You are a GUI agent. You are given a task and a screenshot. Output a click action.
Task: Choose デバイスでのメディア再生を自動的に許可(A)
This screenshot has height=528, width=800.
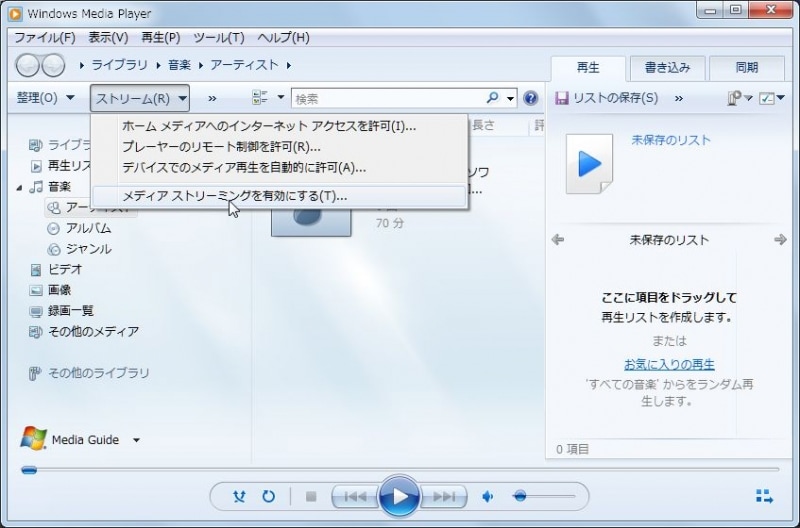[279, 168]
